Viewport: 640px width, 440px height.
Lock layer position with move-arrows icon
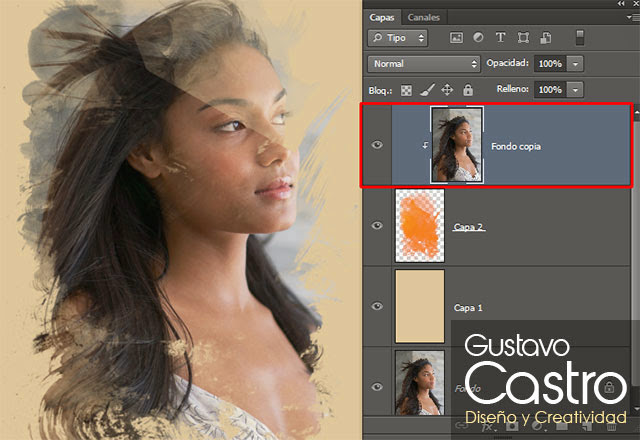coord(447,90)
